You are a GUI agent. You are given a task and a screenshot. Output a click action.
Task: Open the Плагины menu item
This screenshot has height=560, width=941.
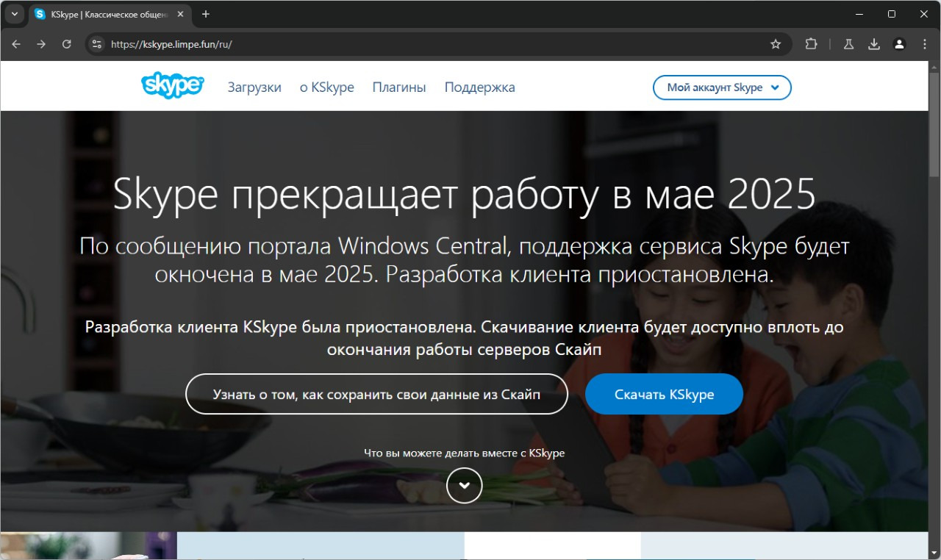[x=398, y=87]
